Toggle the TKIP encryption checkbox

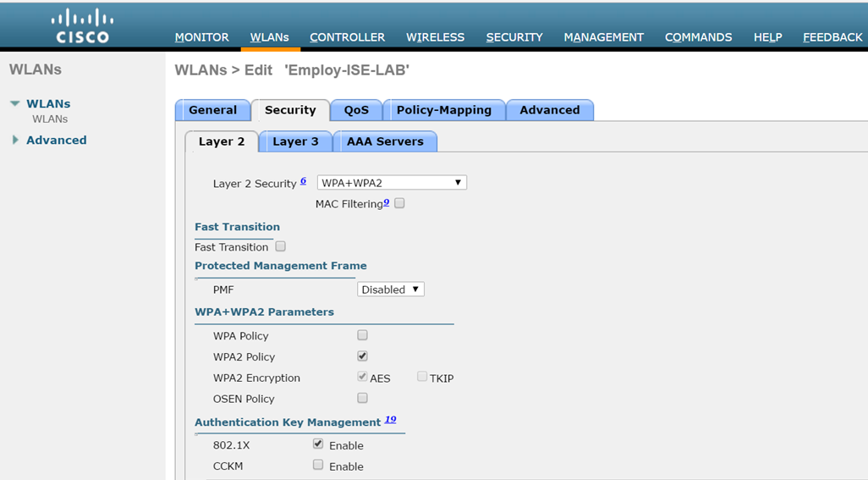pyautogui.click(x=422, y=377)
